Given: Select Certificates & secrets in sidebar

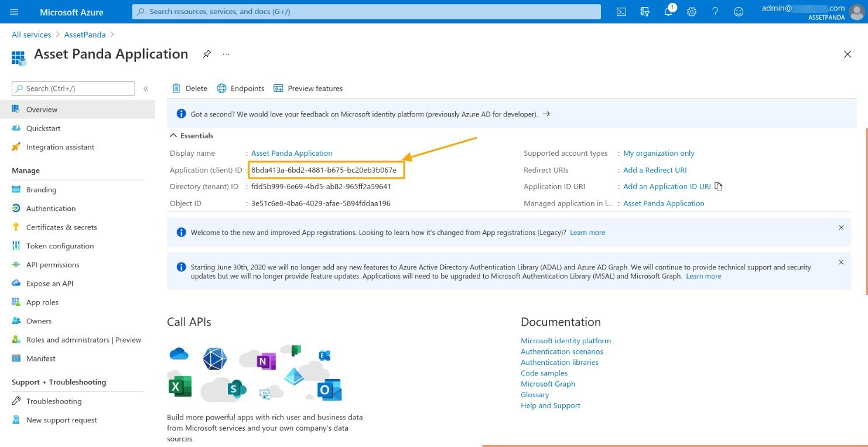Looking at the screenshot, I should coord(61,227).
